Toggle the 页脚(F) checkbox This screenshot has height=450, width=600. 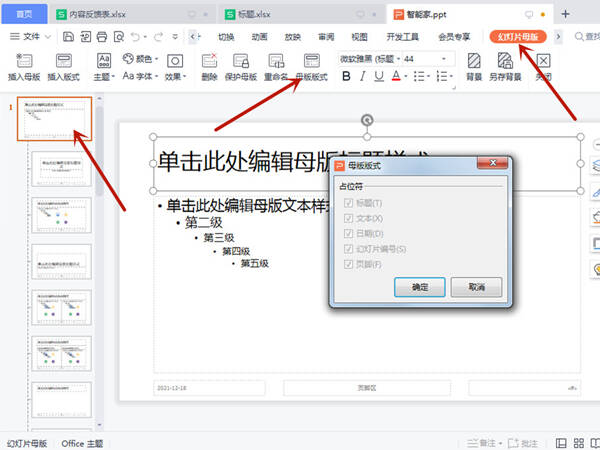(x=348, y=264)
